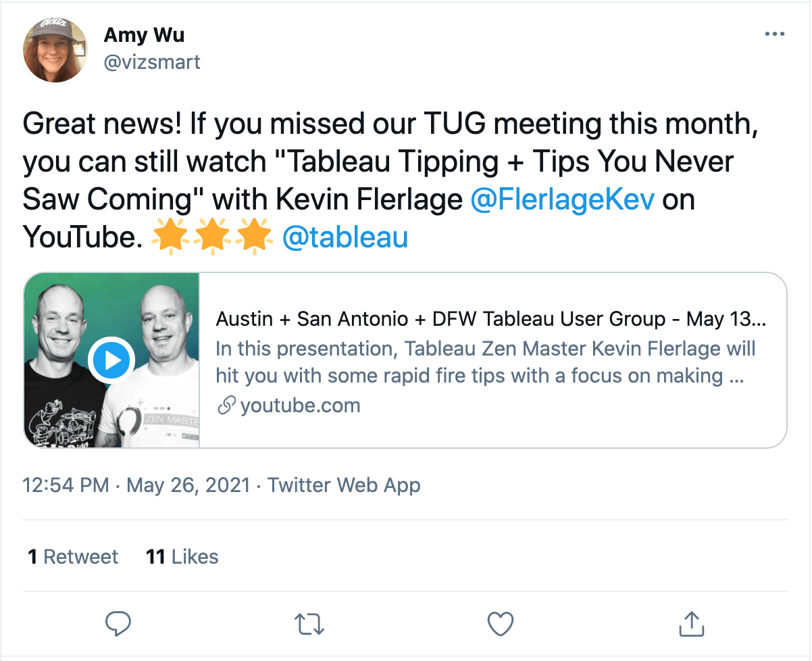Screen dimensions: 812x661
Task: Click the reply speech bubble icon
Action: (x=119, y=624)
